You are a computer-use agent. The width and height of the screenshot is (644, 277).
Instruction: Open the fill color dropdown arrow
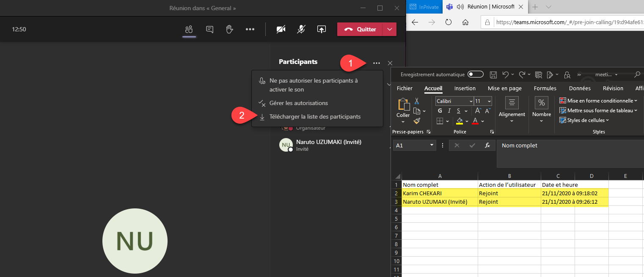(466, 121)
